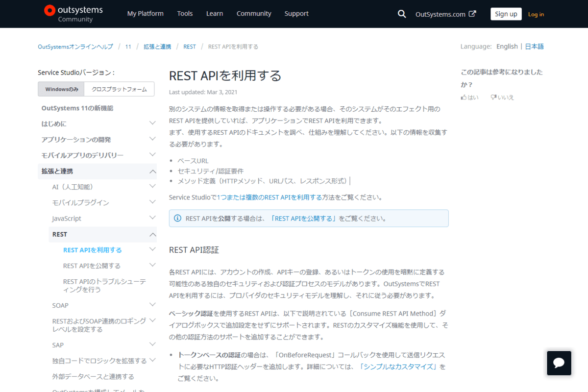Click the thumbs-down いいえ icon
The width and height of the screenshot is (588, 392).
(493, 98)
